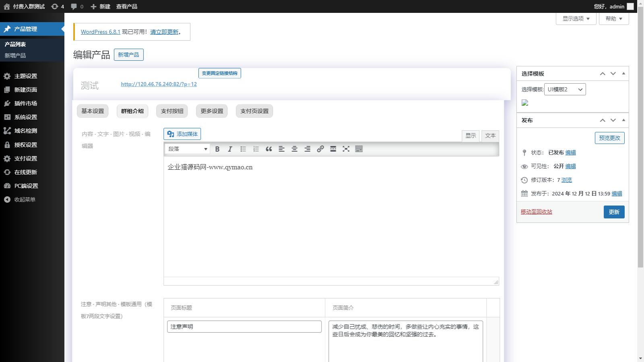Toggle the editor toolbar visibility
644x362 pixels.
pyautogui.click(x=359, y=149)
